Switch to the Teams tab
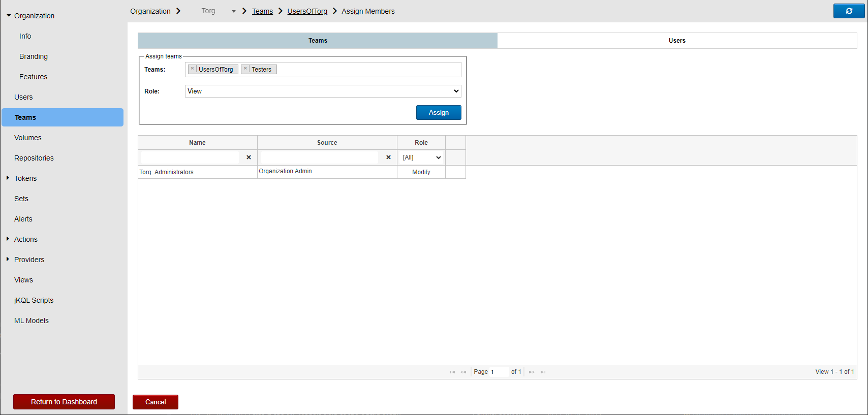This screenshot has height=415, width=868. [x=318, y=41]
